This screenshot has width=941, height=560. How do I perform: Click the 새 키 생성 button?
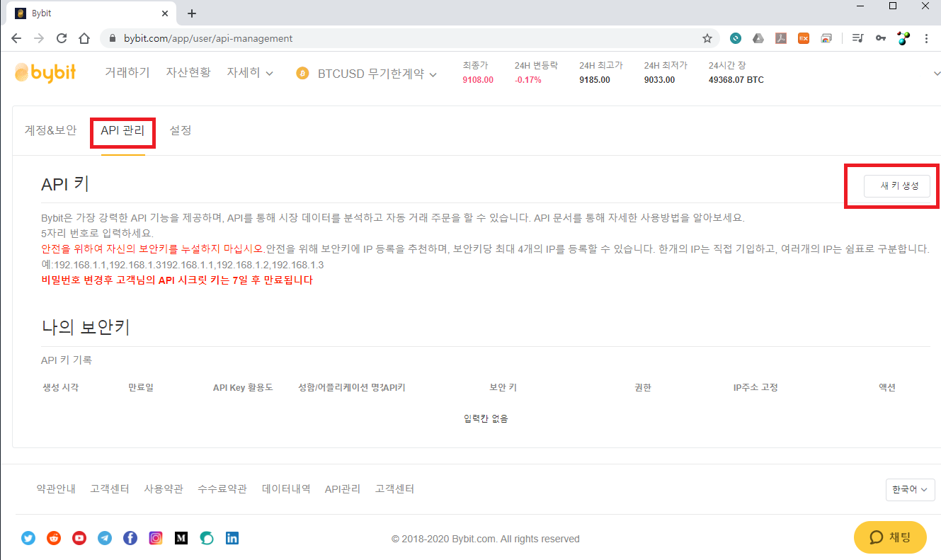coord(897,185)
